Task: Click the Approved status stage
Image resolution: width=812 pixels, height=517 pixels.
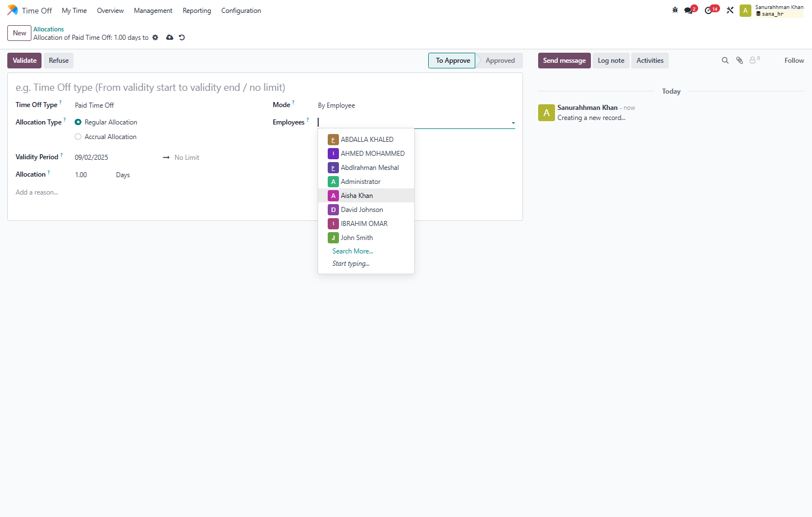Action: (500, 61)
